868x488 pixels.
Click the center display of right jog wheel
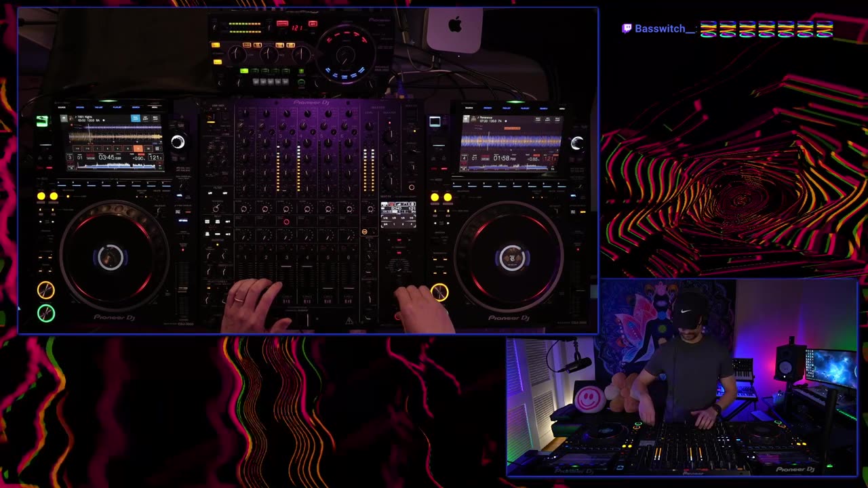[512, 258]
